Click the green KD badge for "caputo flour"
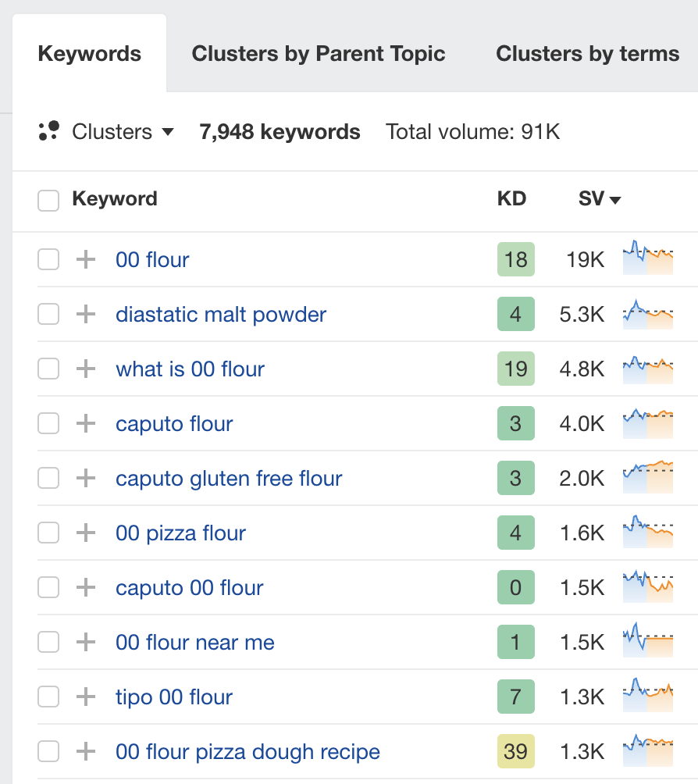Image resolution: width=698 pixels, height=784 pixels. click(515, 423)
